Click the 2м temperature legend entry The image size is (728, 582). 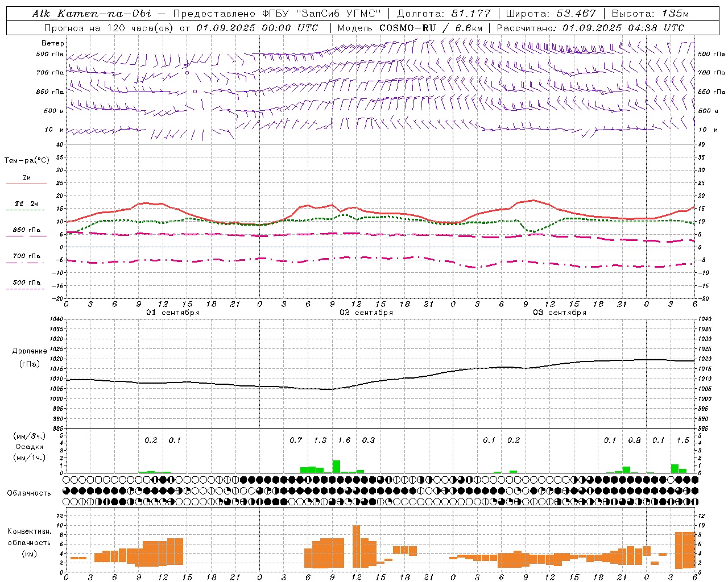point(27,178)
